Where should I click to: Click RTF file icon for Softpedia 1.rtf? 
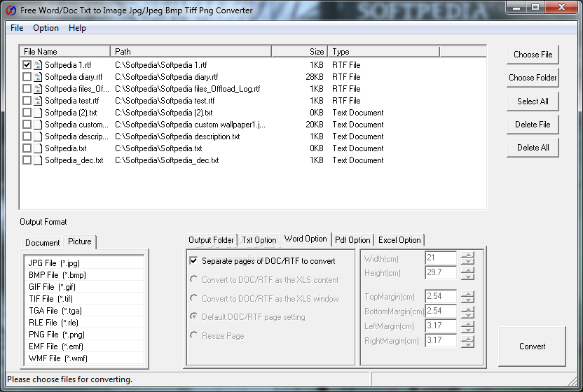(38, 65)
